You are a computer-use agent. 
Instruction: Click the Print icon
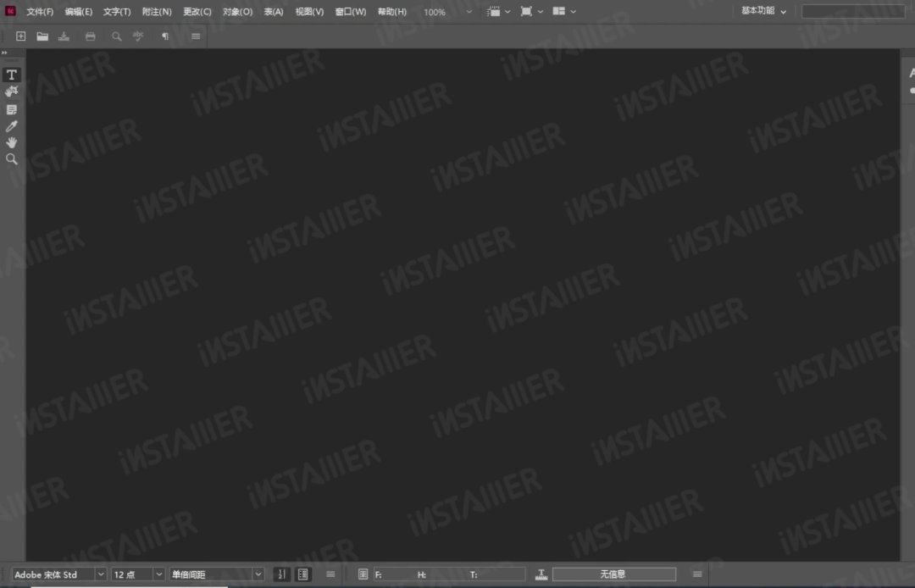coord(91,36)
